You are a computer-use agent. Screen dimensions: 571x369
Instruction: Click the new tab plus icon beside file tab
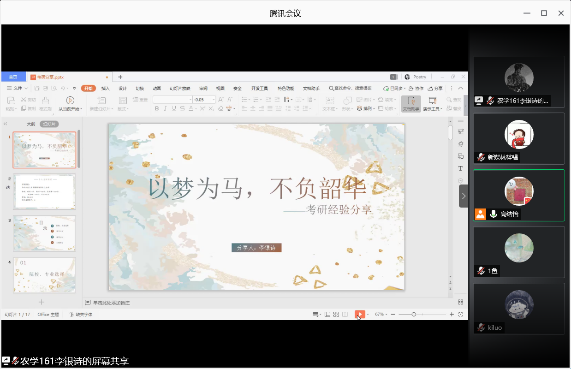(120, 77)
